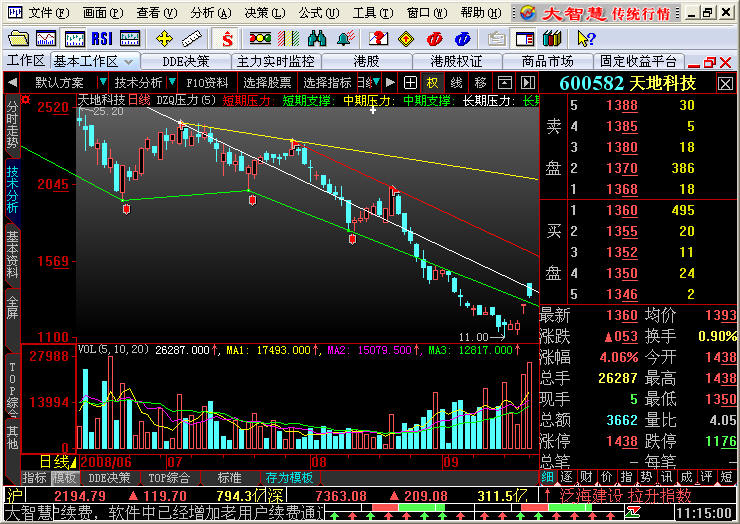
Task: Click the traffic light signal icon
Action: coord(260,38)
